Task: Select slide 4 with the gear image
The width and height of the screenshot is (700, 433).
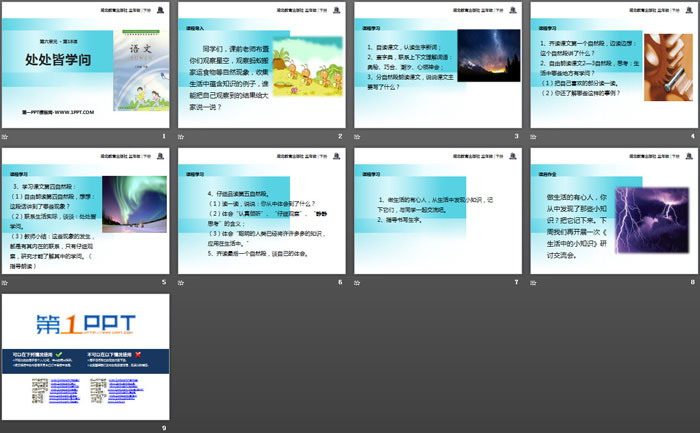Action: coord(614,65)
